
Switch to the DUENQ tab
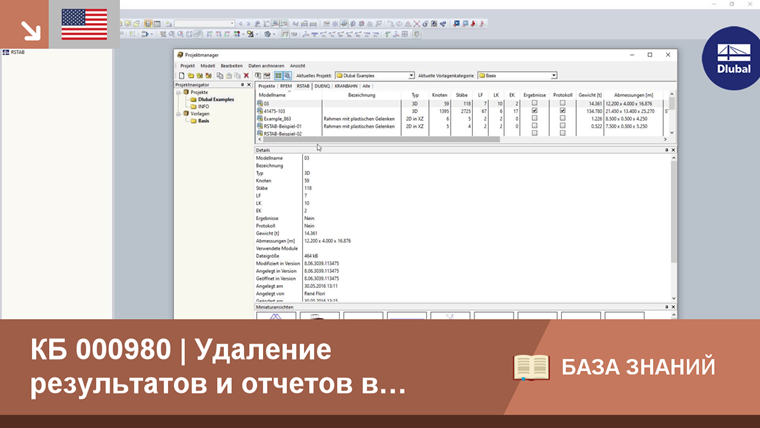[322, 86]
